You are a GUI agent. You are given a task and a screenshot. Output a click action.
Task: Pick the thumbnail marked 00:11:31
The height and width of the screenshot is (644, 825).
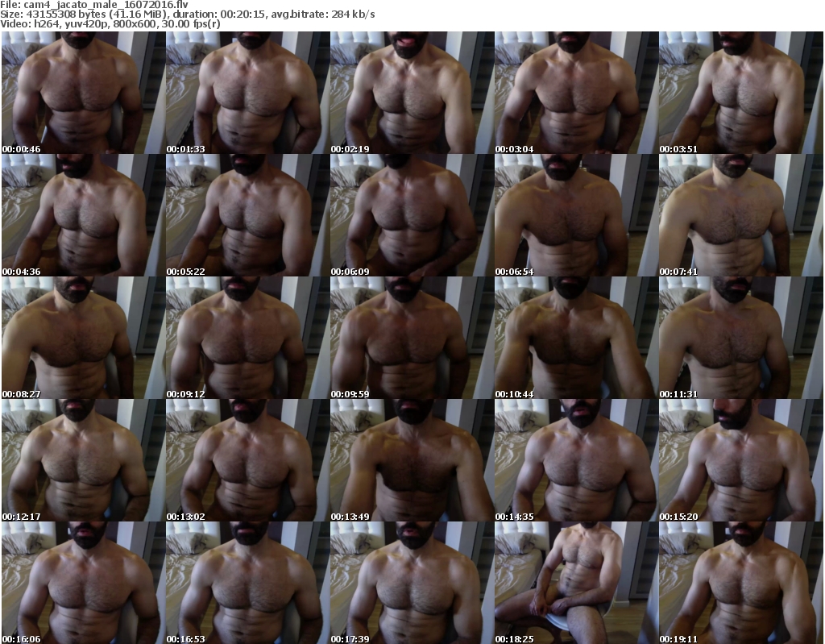tap(741, 338)
